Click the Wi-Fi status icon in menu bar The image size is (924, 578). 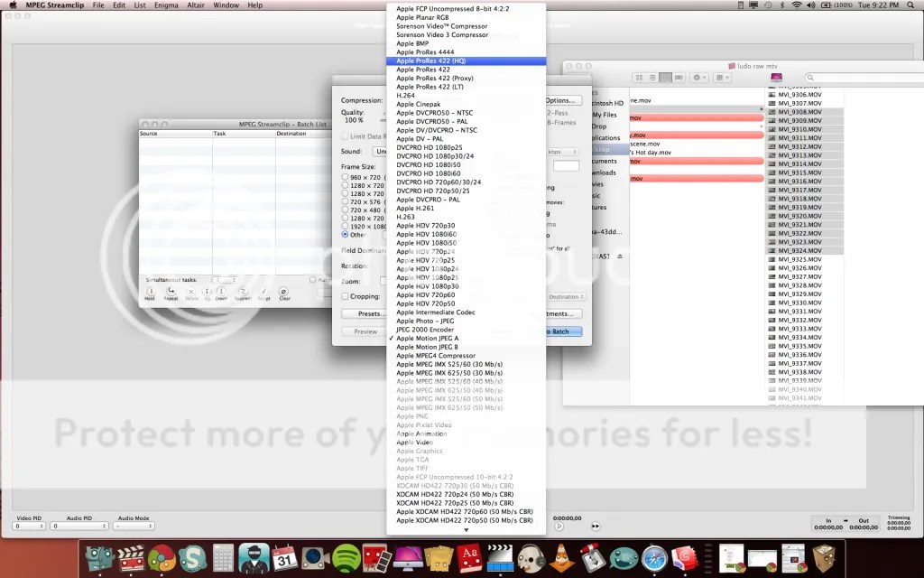tap(797, 5)
